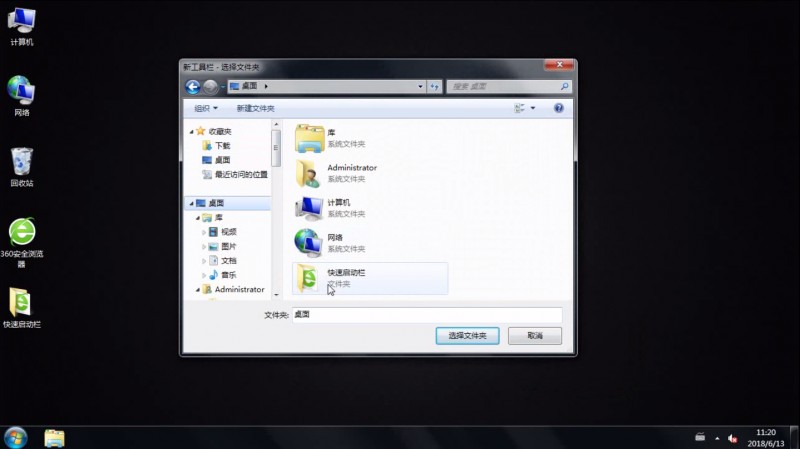Click the arrow after 桌面 in address bar
Screen dimensions: 800x449
click(266, 86)
